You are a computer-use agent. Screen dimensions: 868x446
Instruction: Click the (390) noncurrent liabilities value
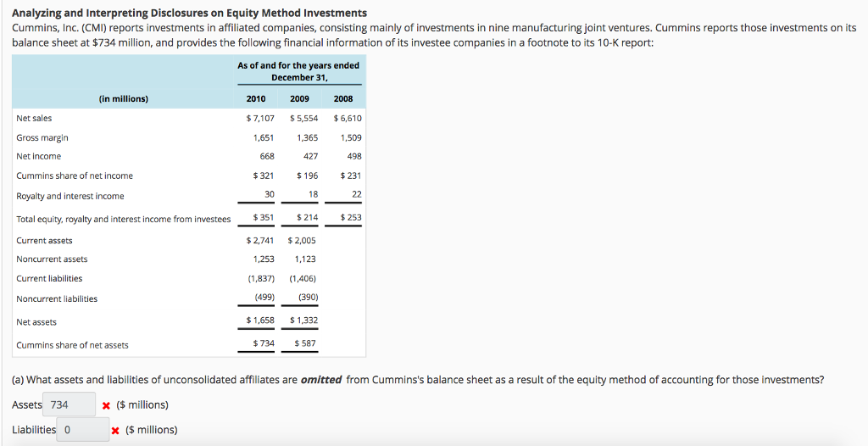309,297
